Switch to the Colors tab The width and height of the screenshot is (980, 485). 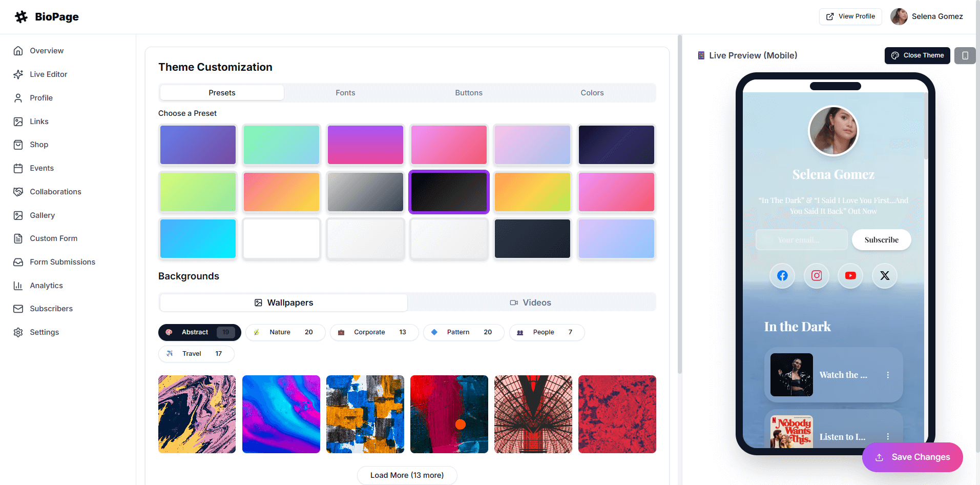(592, 93)
